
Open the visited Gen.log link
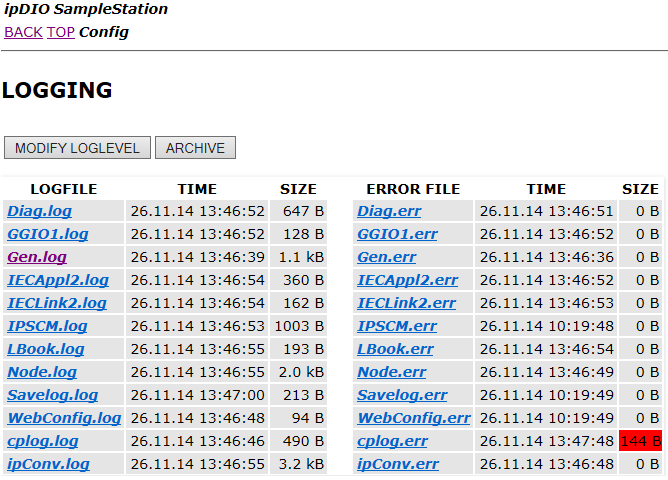pyautogui.click(x=37, y=257)
